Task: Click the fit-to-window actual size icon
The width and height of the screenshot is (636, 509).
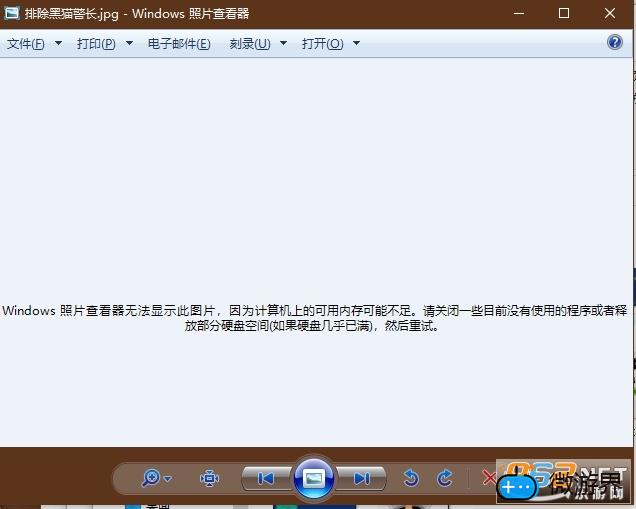Action: (209, 479)
